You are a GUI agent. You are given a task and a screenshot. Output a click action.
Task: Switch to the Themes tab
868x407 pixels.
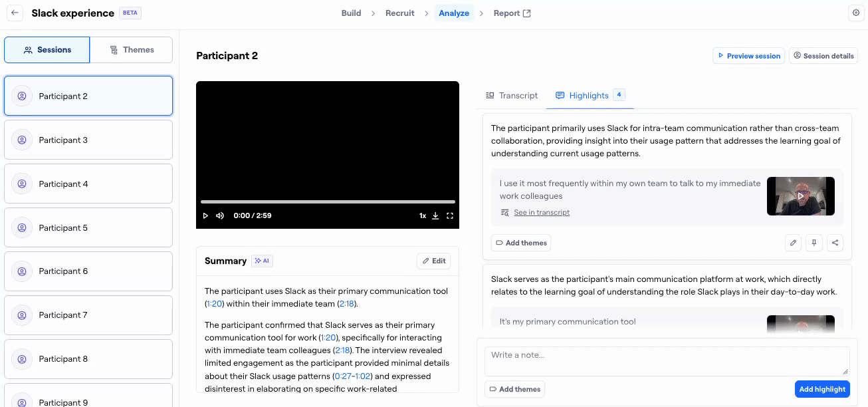point(132,50)
